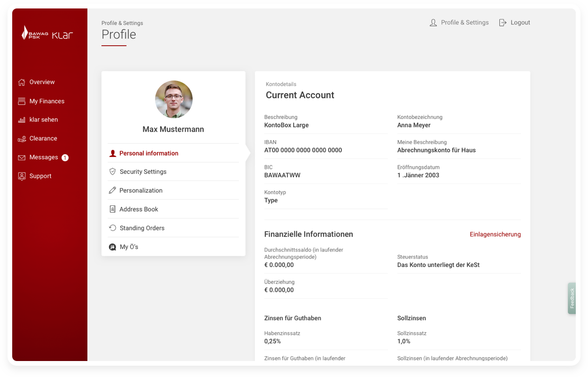
Task: Click the Personalization pencil icon
Action: pyautogui.click(x=112, y=190)
